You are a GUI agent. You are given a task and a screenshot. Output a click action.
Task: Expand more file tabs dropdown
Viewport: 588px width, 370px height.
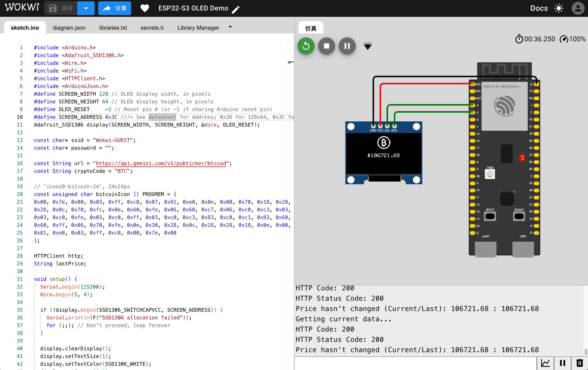tap(230, 27)
